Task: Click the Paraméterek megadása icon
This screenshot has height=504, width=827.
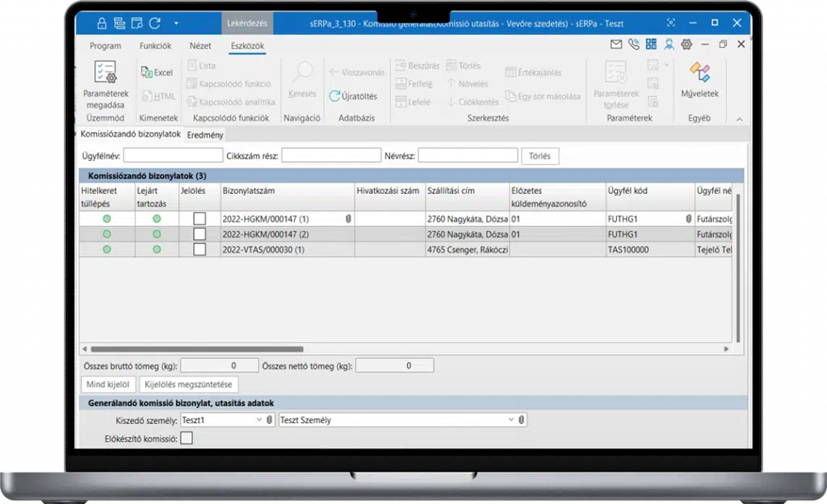Action: pos(105,73)
